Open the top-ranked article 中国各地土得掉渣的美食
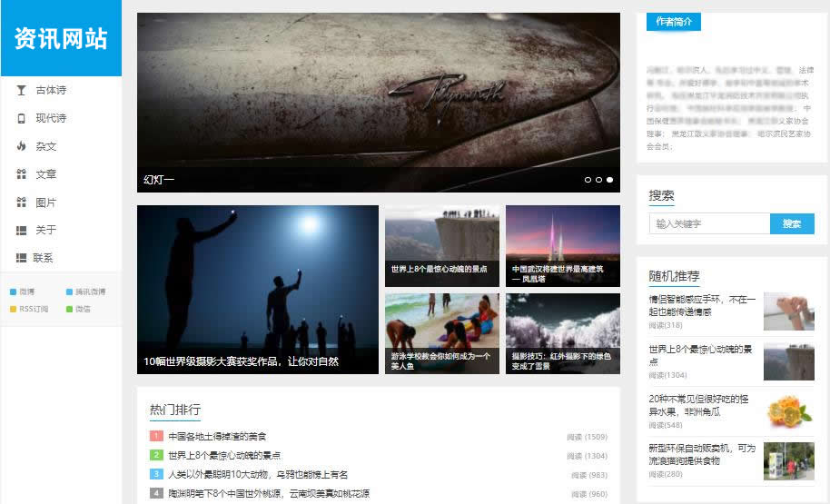 click(x=217, y=437)
